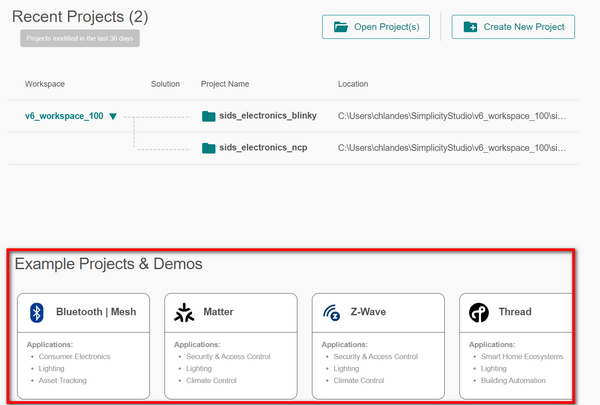
Task: Click the location path of sids_electronics_ncp
Action: click(452, 148)
